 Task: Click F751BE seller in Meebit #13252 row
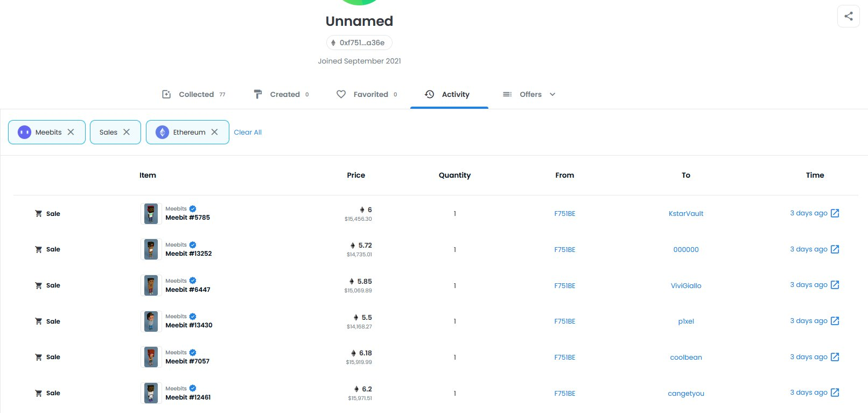[x=565, y=250]
